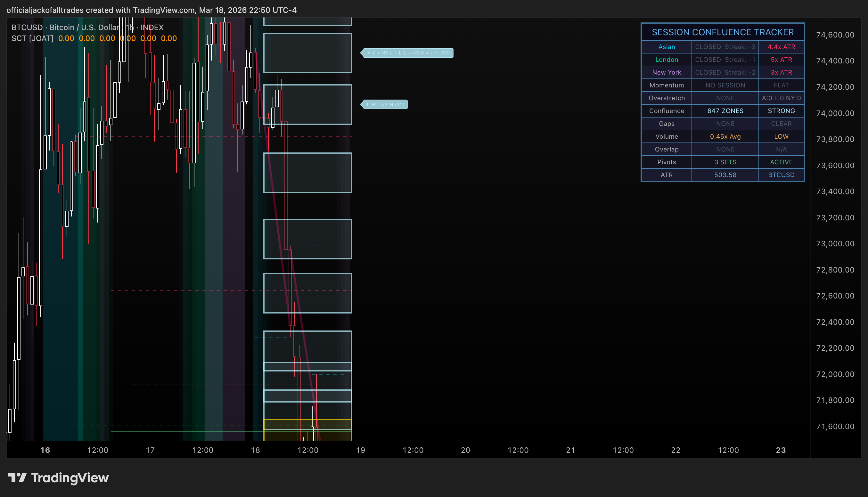Click the LOW volume status
The height and width of the screenshot is (497, 868).
coord(781,136)
